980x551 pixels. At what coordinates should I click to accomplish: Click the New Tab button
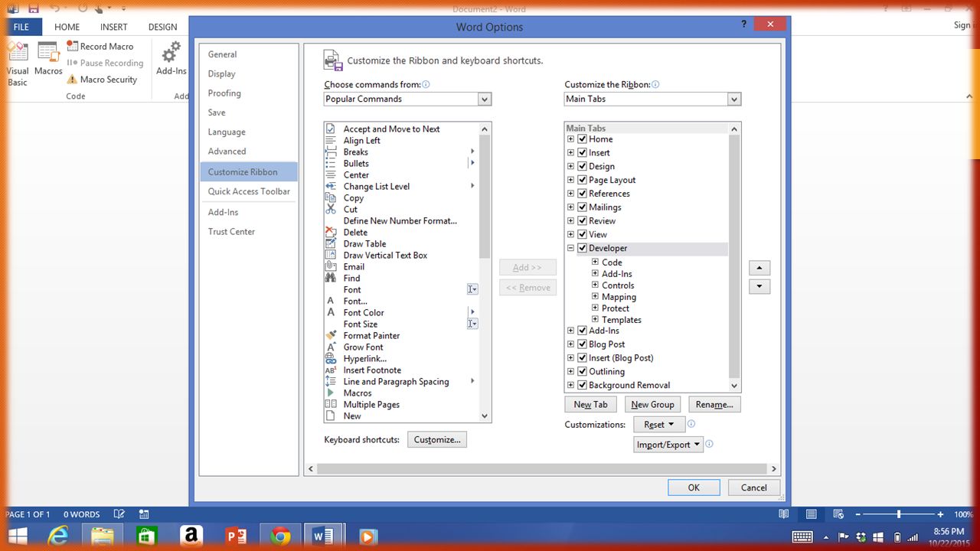pos(591,405)
